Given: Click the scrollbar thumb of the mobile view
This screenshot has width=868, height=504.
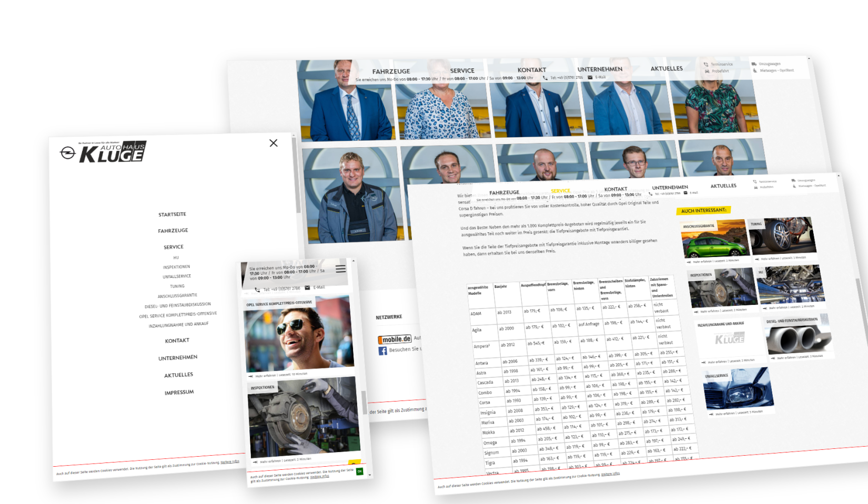Looking at the screenshot, I should click(364, 403).
